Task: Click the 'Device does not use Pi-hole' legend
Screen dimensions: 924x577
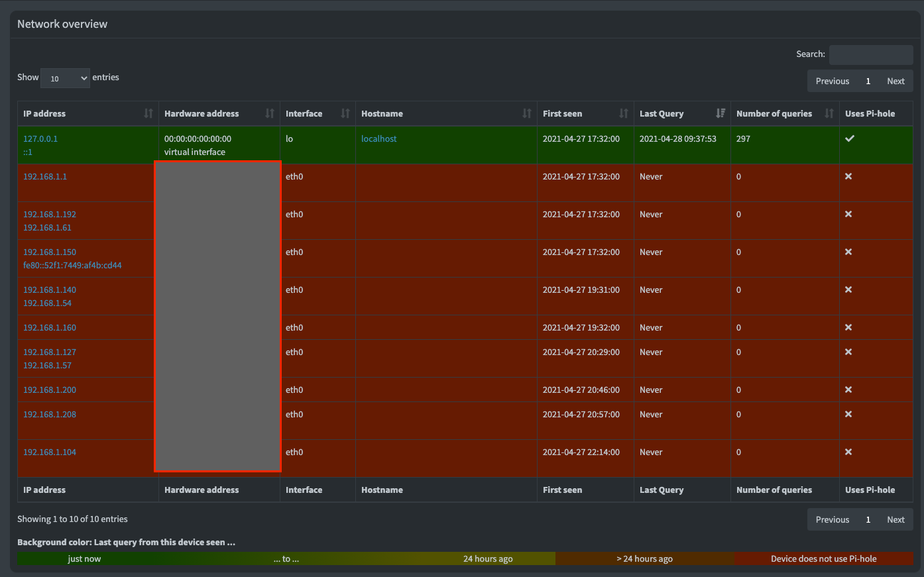Action: (x=824, y=558)
